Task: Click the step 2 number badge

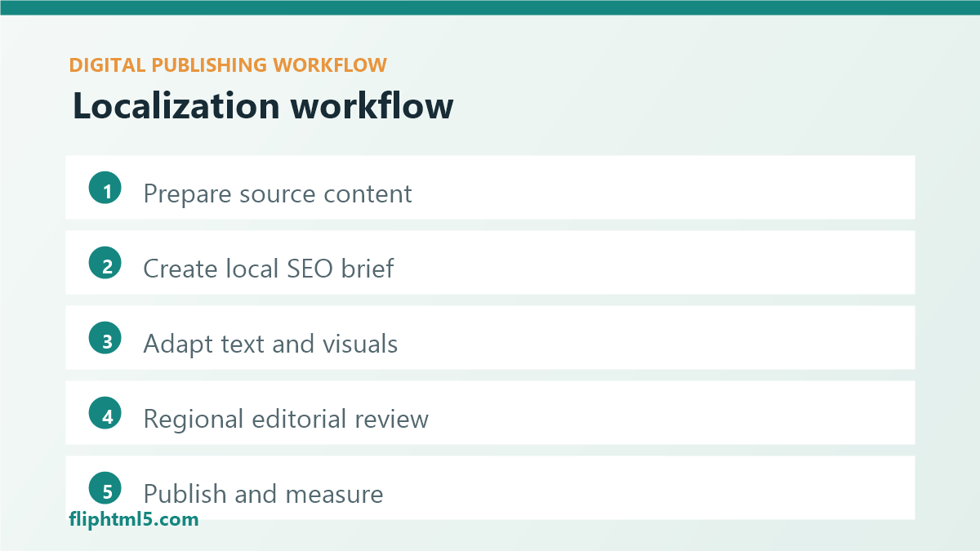Action: pos(105,264)
